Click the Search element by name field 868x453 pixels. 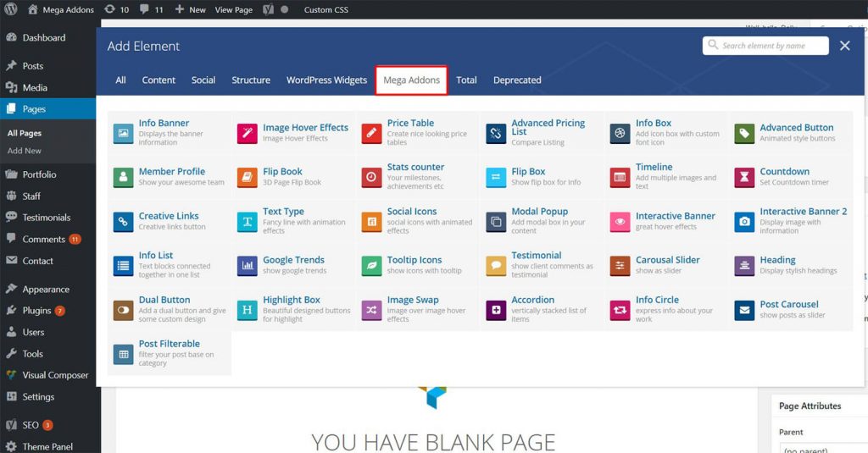[x=765, y=46]
